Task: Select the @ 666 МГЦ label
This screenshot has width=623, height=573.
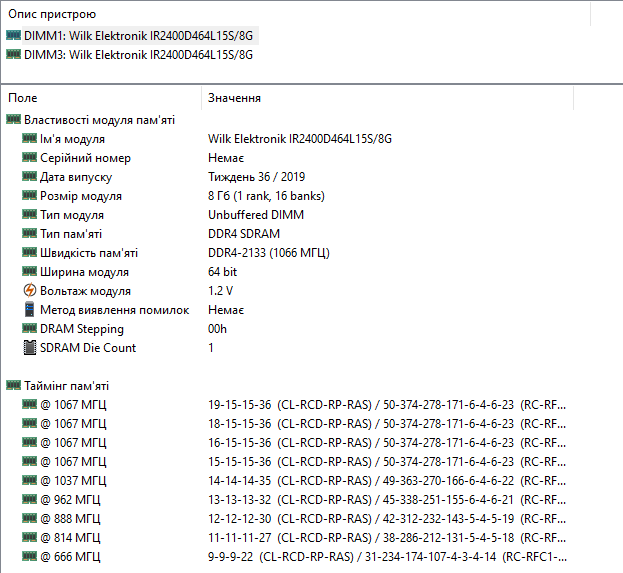Action: tap(70, 557)
